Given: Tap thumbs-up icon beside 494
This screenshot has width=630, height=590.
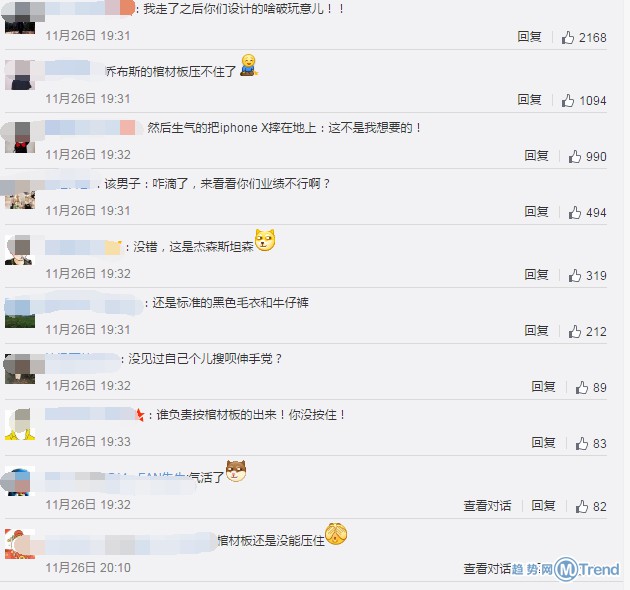Looking at the screenshot, I should (x=575, y=212).
